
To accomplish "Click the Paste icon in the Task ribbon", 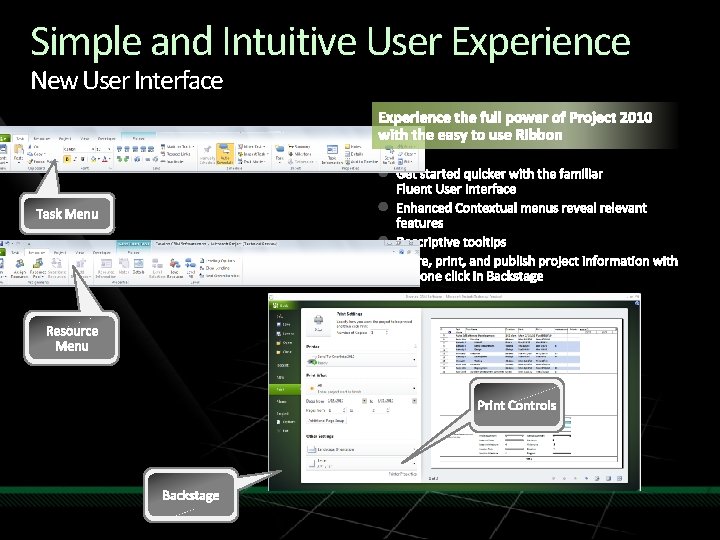I will pos(19,149).
